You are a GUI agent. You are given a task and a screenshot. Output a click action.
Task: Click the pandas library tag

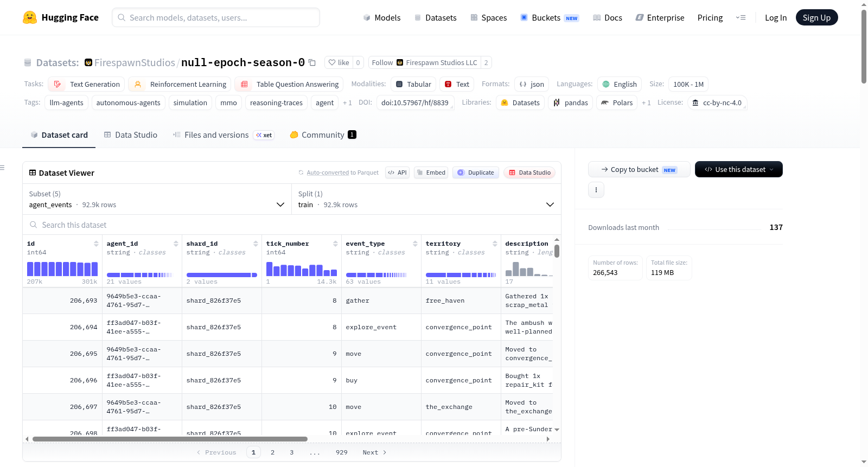(571, 103)
